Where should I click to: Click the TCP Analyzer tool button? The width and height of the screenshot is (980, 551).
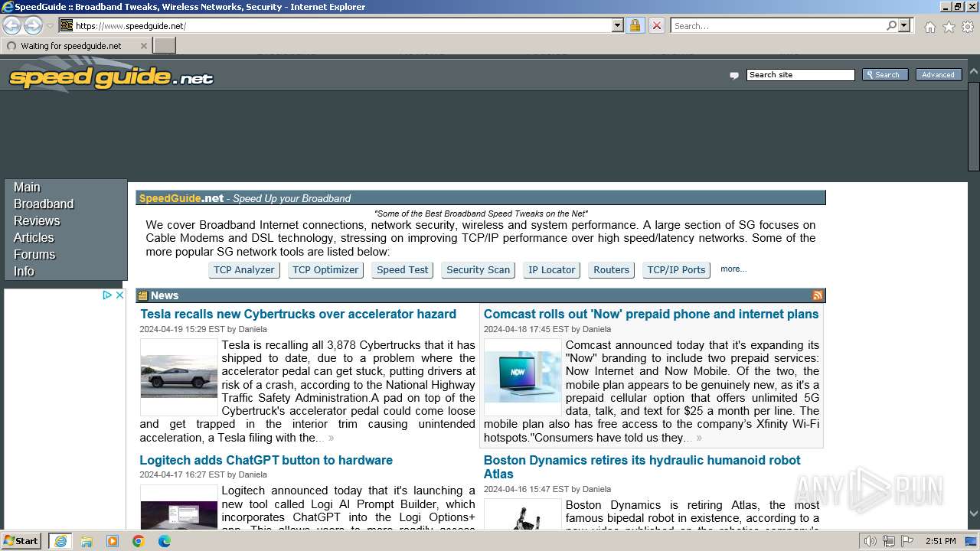(x=243, y=270)
